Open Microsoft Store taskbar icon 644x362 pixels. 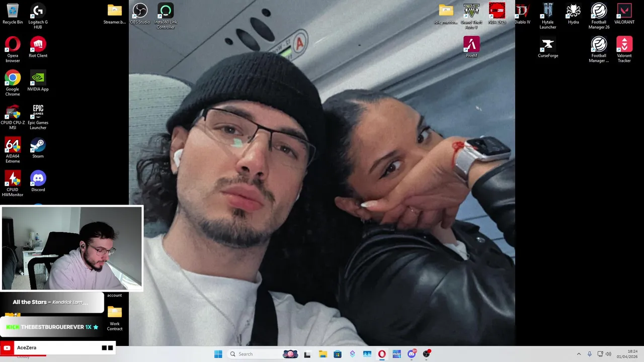tap(338, 354)
